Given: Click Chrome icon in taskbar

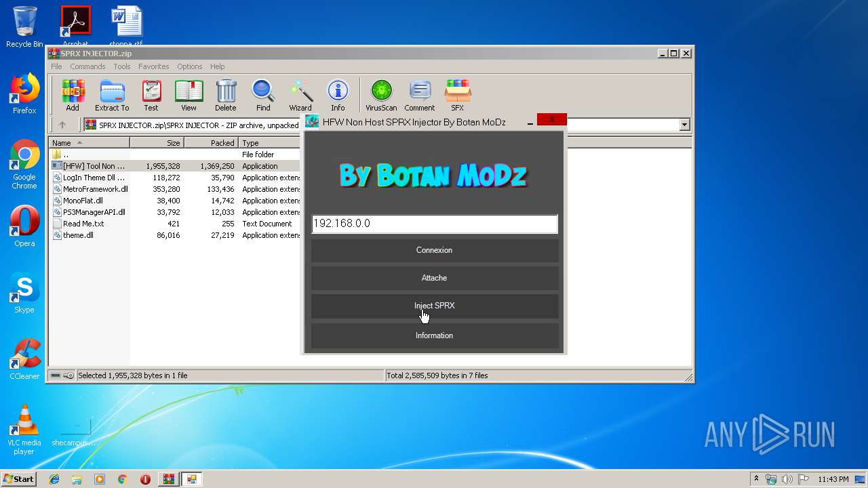Looking at the screenshot, I should 122,479.
